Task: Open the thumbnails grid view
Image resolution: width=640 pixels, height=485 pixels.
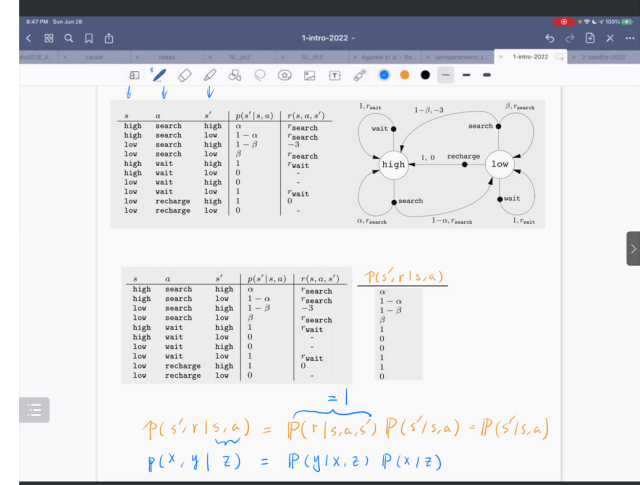Action: tap(48, 38)
